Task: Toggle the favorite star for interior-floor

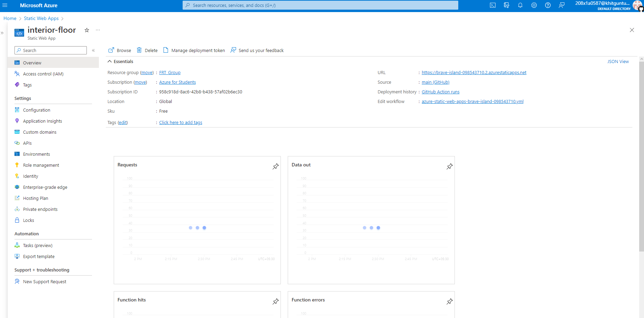Action: [86, 30]
